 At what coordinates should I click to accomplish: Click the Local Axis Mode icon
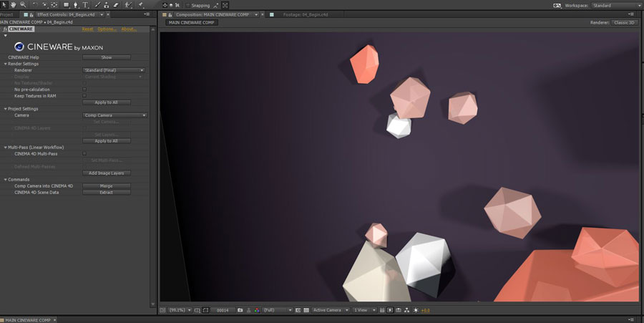tap(165, 5)
